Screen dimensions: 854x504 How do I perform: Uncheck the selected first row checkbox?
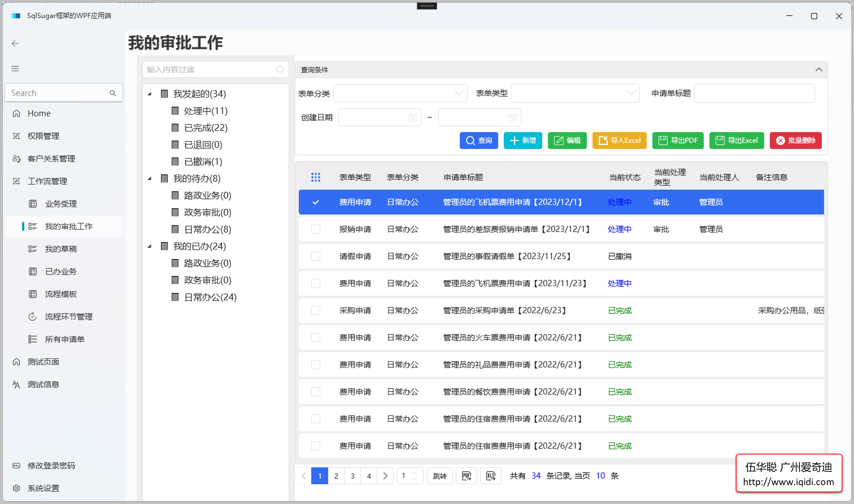[x=315, y=202]
